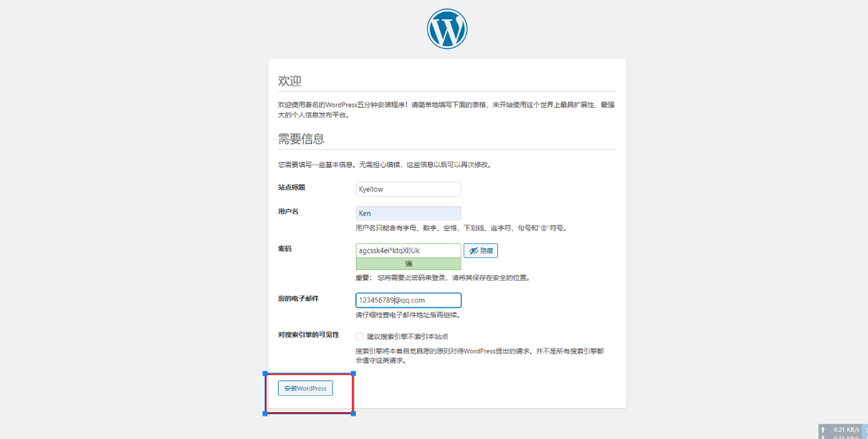Click a blue selection handle on the red rectangle

(266, 374)
